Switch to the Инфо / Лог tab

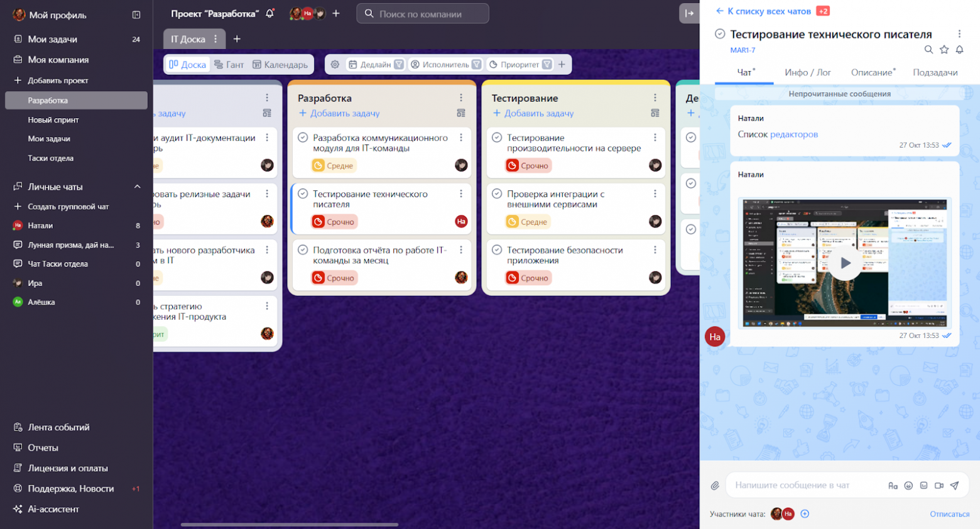(807, 72)
